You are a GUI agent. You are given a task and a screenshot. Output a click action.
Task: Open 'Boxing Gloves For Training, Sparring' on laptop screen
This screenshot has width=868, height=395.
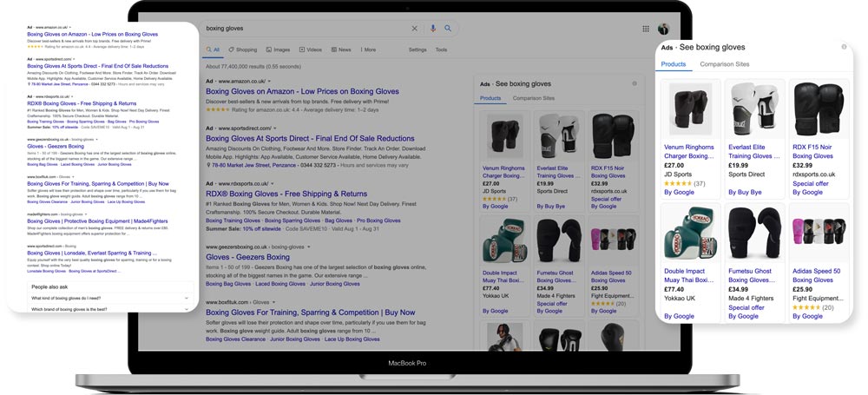point(311,313)
